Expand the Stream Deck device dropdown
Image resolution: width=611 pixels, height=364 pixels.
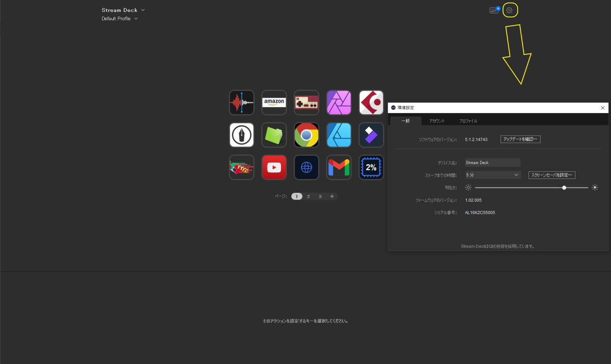coord(123,10)
